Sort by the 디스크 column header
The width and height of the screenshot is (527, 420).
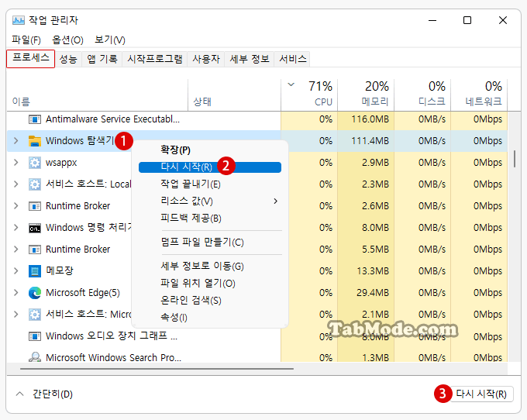(x=422, y=95)
